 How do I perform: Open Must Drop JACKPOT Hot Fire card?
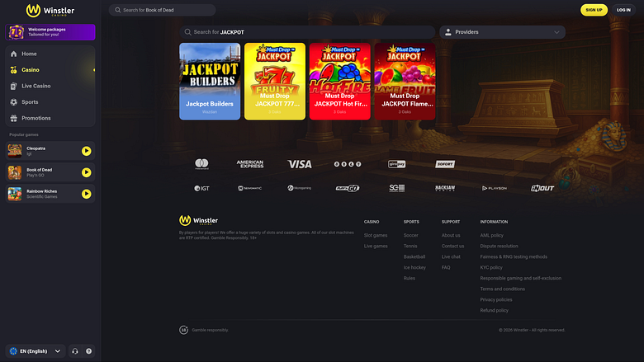coord(339,81)
